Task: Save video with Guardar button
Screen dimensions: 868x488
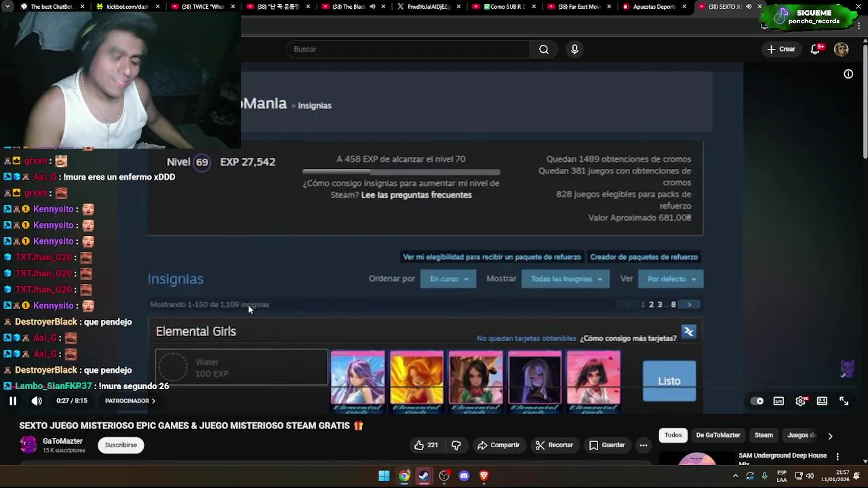Action: click(607, 445)
